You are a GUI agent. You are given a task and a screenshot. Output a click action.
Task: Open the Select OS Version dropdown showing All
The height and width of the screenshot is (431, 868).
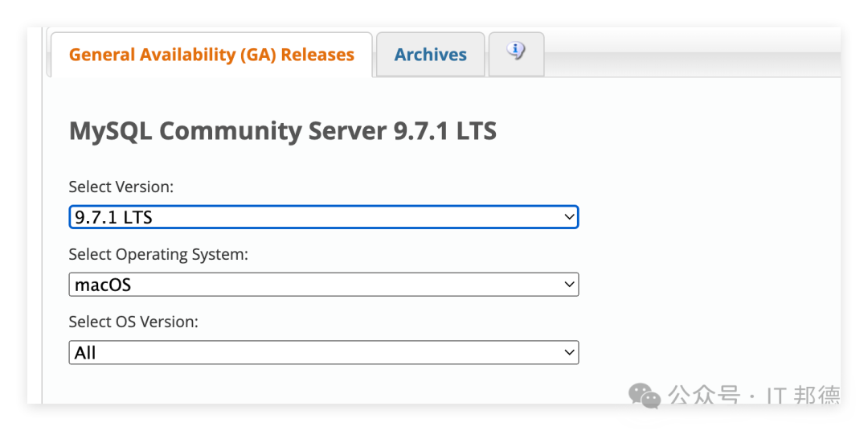[324, 352]
